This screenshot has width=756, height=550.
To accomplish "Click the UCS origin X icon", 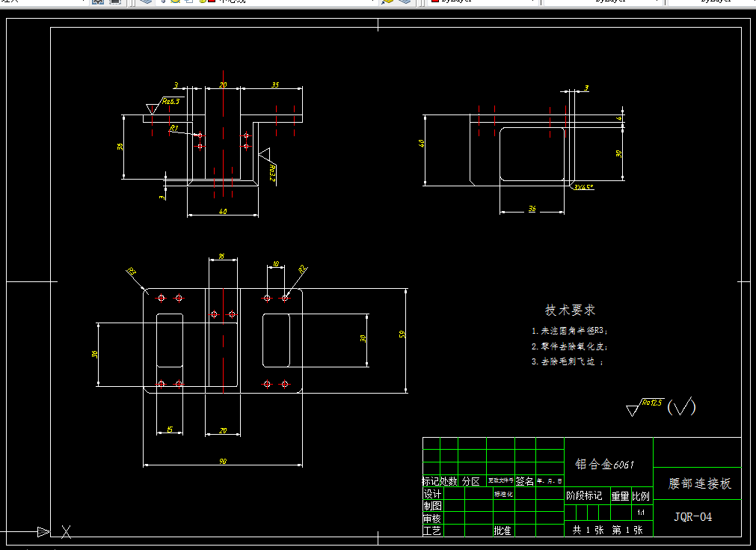I will (66, 531).
